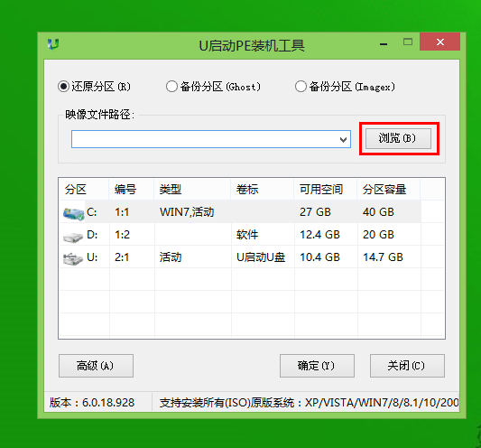
Task: Click the C: system drive icon
Action: point(74,213)
